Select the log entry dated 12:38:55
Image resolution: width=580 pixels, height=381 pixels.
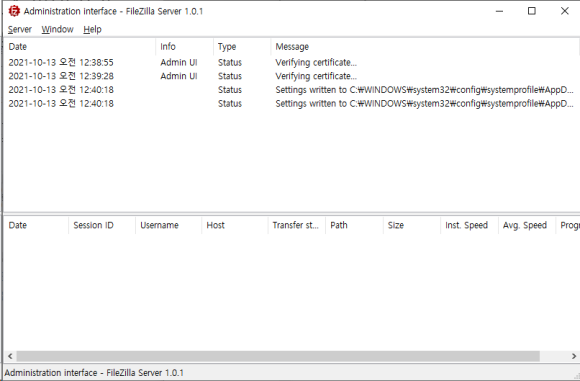coord(291,63)
